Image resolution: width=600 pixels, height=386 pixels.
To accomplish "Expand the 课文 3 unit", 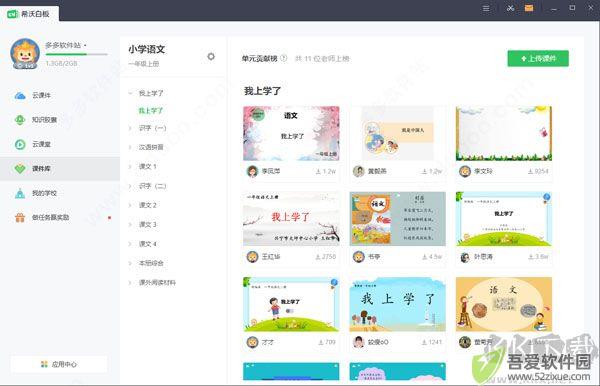I will coord(130,225).
